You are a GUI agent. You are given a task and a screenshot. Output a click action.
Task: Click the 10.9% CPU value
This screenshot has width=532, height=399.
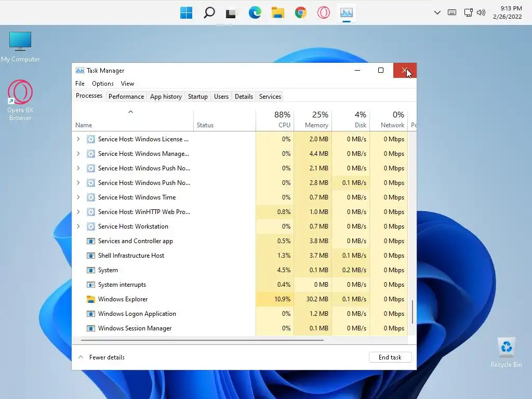coord(282,299)
